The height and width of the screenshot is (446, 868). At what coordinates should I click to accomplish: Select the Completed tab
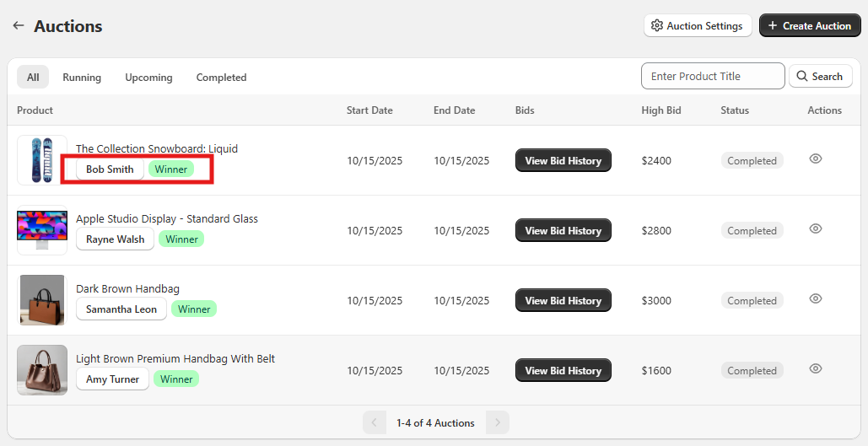[221, 78]
